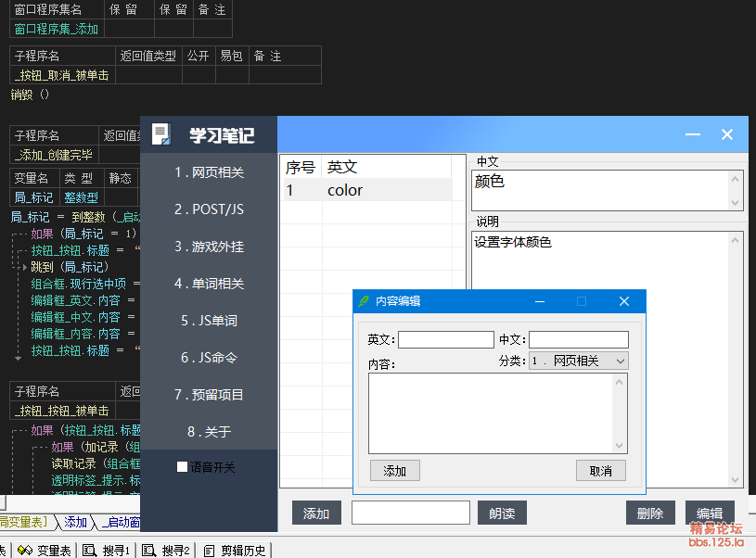
Task: Click the 英文 input field in 内容编辑
Action: 446,340
